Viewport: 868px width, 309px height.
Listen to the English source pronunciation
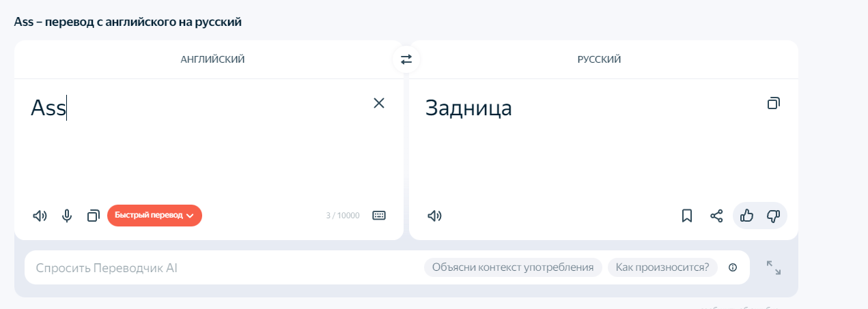click(40, 216)
